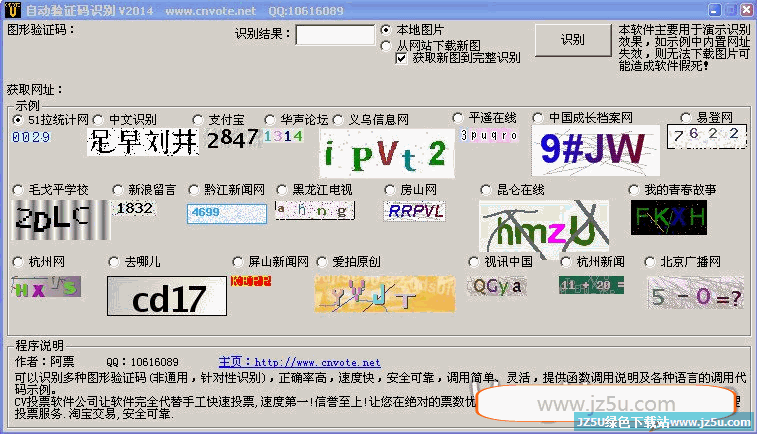Click the 3puqro captcha sample image

(x=489, y=135)
